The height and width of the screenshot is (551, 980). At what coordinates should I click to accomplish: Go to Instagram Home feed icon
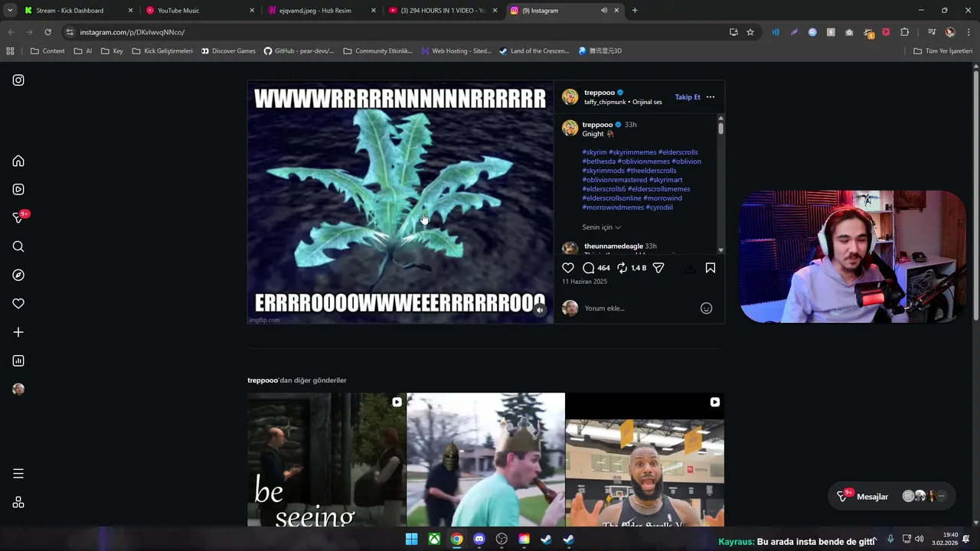click(x=18, y=161)
